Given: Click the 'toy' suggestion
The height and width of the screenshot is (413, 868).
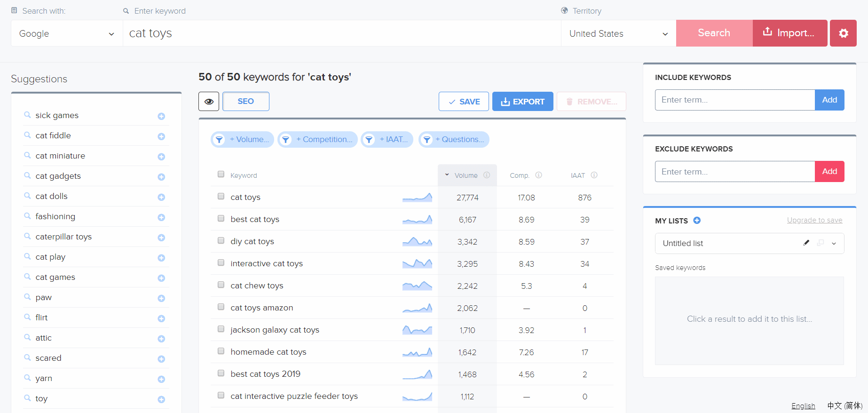Looking at the screenshot, I should point(41,398).
